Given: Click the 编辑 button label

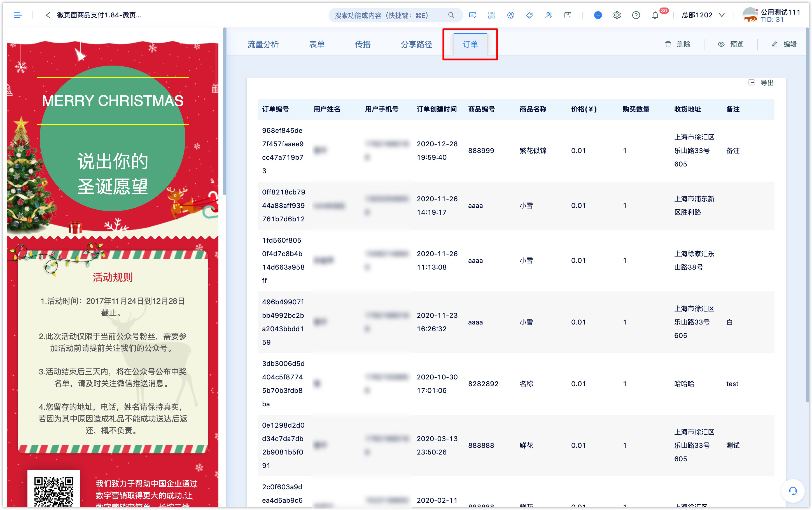Looking at the screenshot, I should point(790,44).
